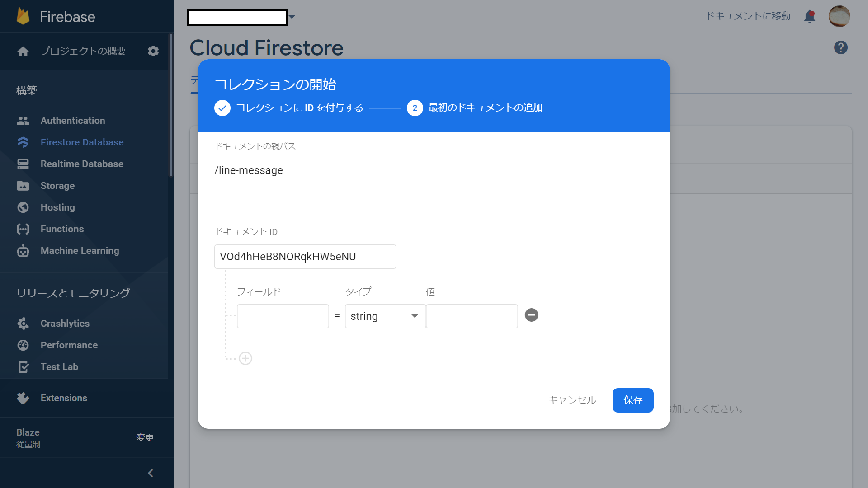Click the Extensions sidebar icon
The width and height of the screenshot is (868, 488).
(23, 398)
